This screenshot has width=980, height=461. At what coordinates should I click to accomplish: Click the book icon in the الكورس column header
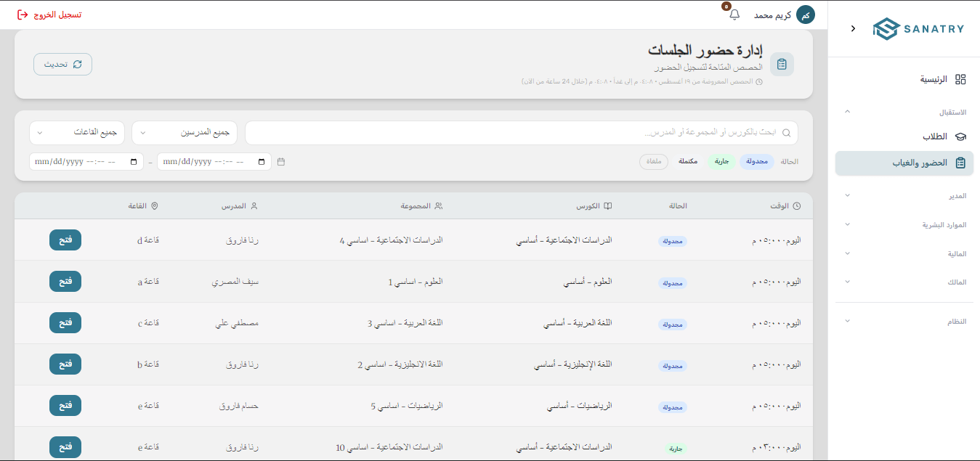point(608,206)
